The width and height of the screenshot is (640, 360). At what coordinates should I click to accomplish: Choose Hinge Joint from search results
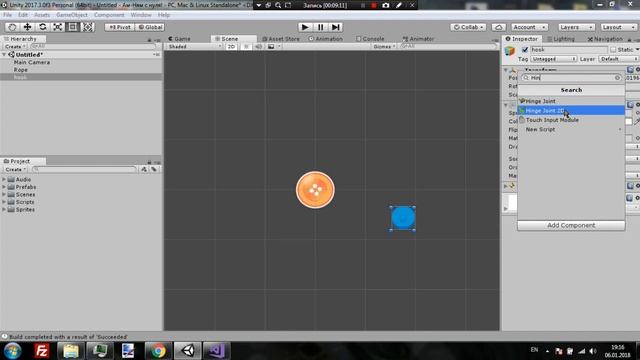point(571,101)
